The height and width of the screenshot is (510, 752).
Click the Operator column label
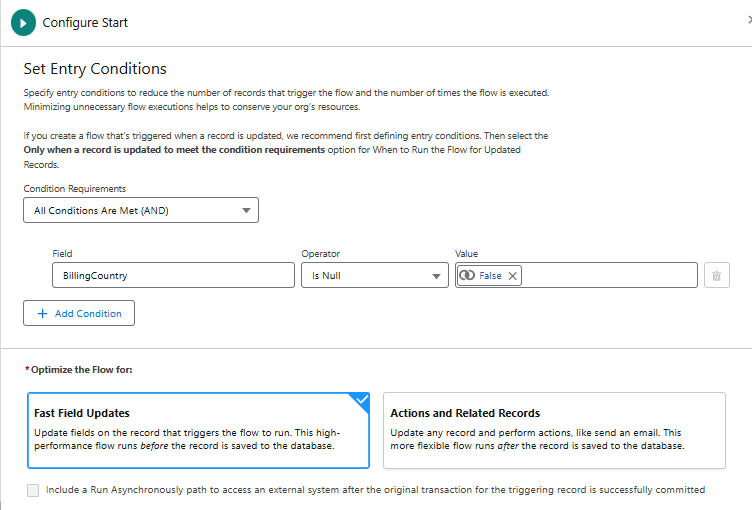point(320,253)
